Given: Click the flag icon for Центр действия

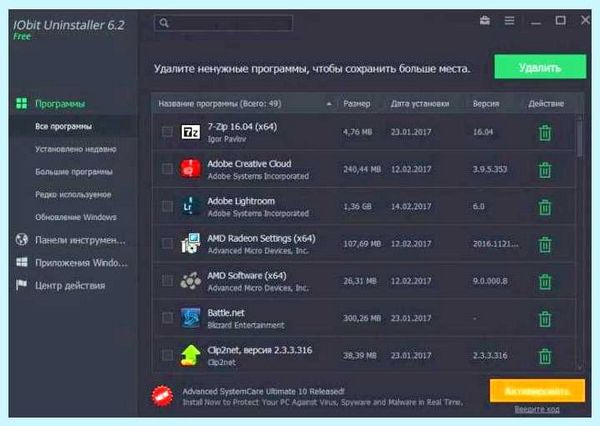Looking at the screenshot, I should click(x=21, y=285).
